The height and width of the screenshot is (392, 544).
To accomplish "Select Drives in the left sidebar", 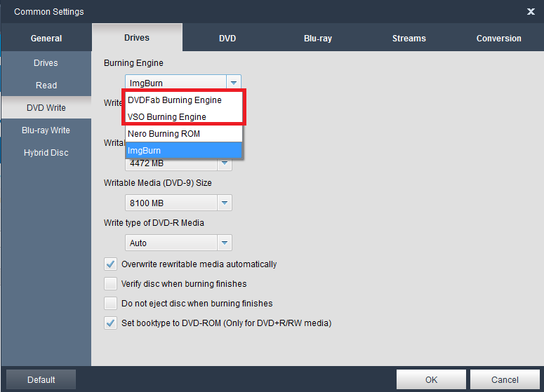I will [46, 62].
